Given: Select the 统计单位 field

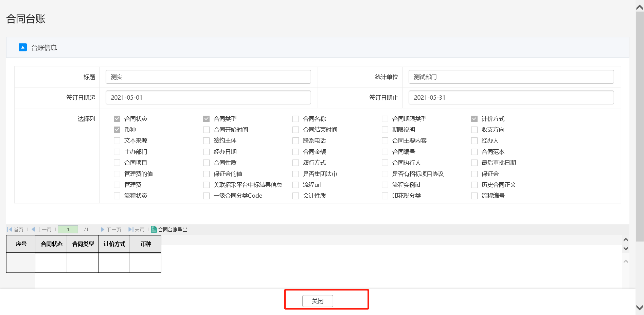Looking at the screenshot, I should [511, 77].
